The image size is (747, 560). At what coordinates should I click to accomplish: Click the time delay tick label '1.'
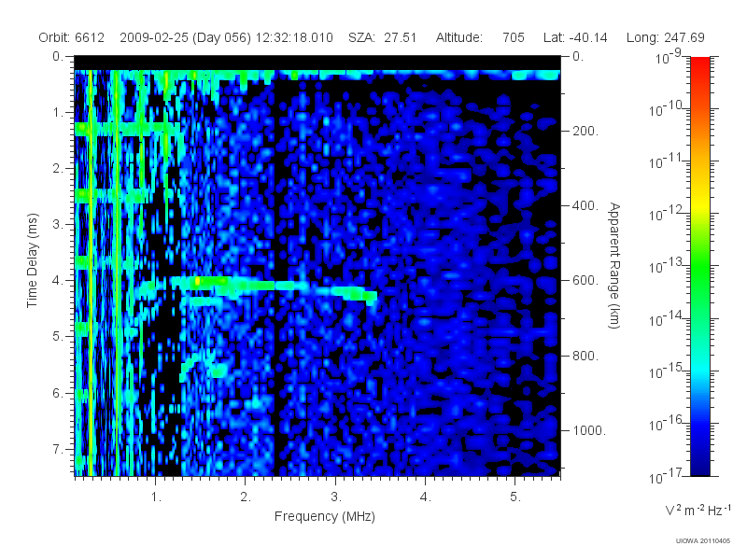(x=58, y=112)
